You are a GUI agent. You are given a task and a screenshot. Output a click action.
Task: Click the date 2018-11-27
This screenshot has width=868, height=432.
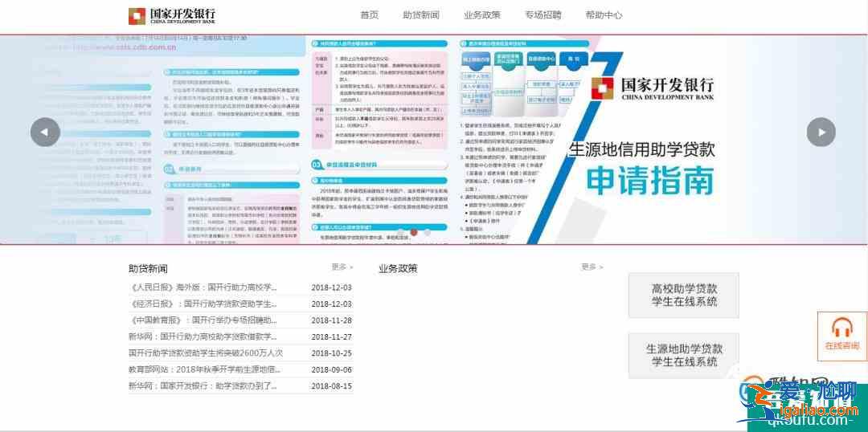point(332,337)
